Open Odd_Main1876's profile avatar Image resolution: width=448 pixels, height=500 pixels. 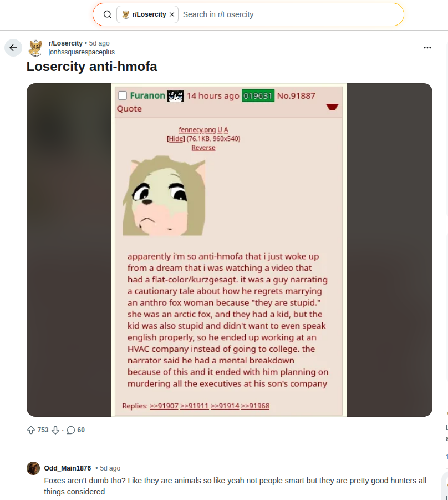33,468
